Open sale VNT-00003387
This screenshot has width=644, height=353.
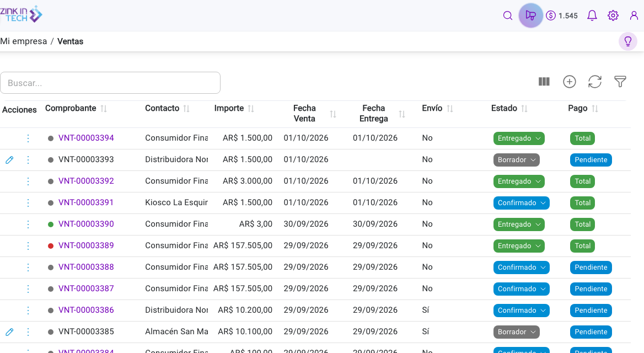point(86,288)
